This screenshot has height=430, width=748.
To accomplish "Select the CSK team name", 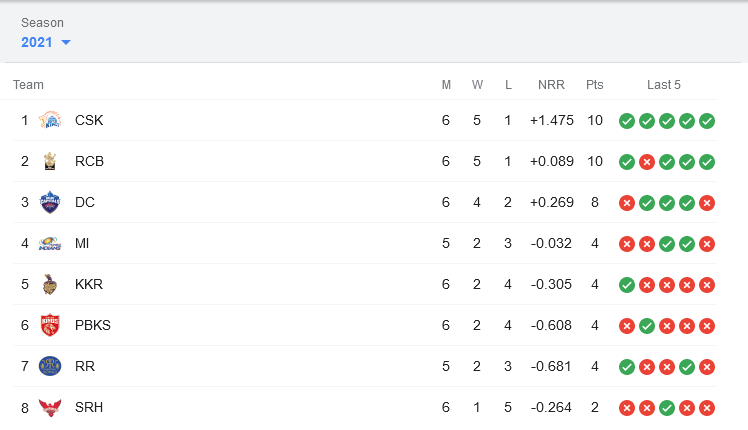I will (89, 120).
